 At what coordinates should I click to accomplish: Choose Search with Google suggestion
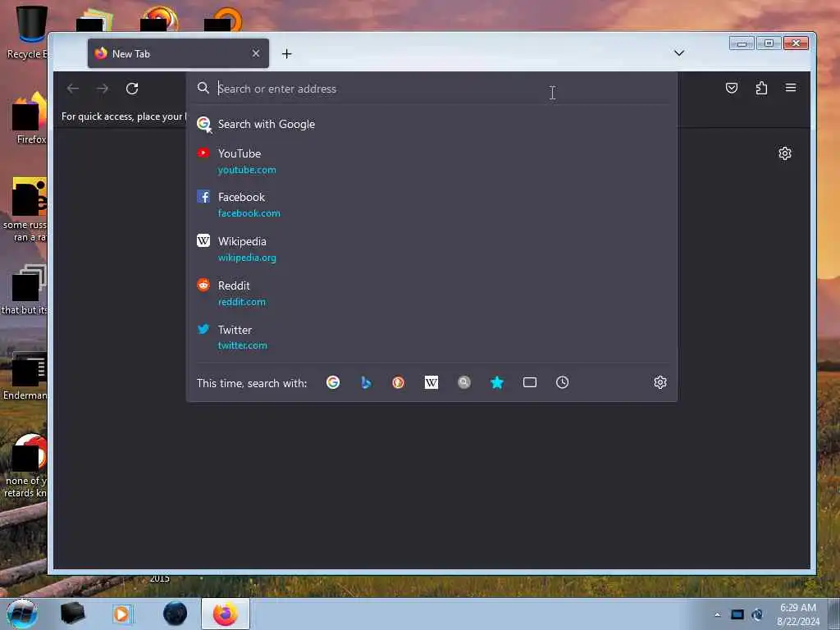click(x=431, y=125)
